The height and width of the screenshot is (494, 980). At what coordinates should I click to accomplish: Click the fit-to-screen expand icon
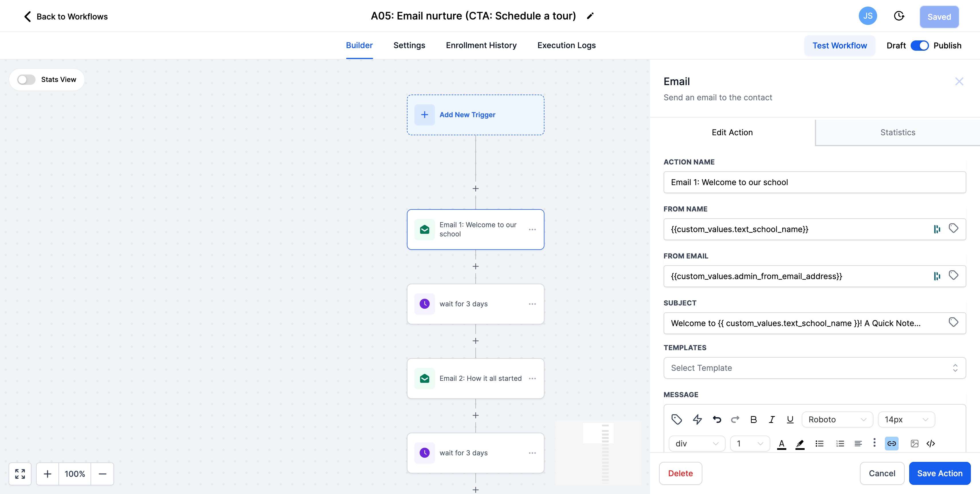point(20,474)
